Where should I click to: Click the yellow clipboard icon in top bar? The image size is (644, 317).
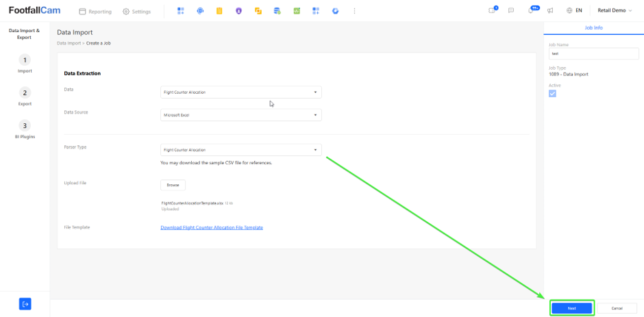(x=219, y=11)
